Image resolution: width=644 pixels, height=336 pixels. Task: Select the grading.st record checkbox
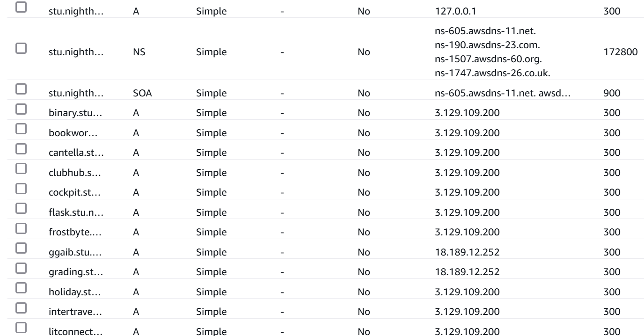(20, 269)
